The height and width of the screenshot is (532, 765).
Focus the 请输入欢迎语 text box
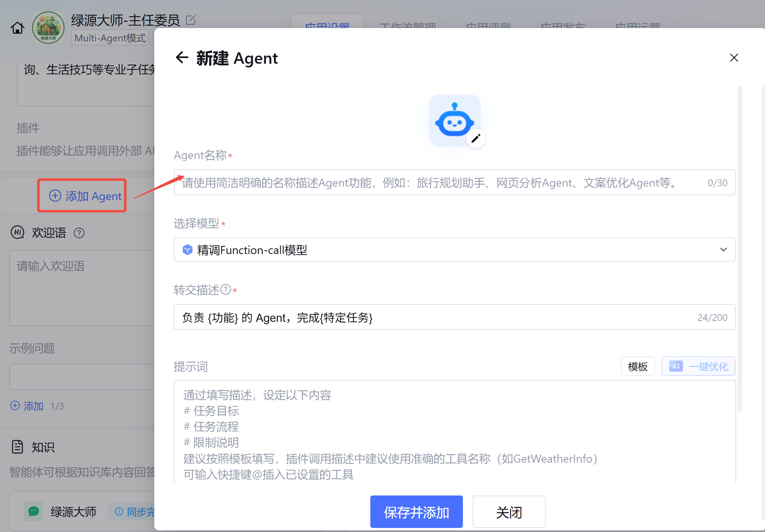82,288
